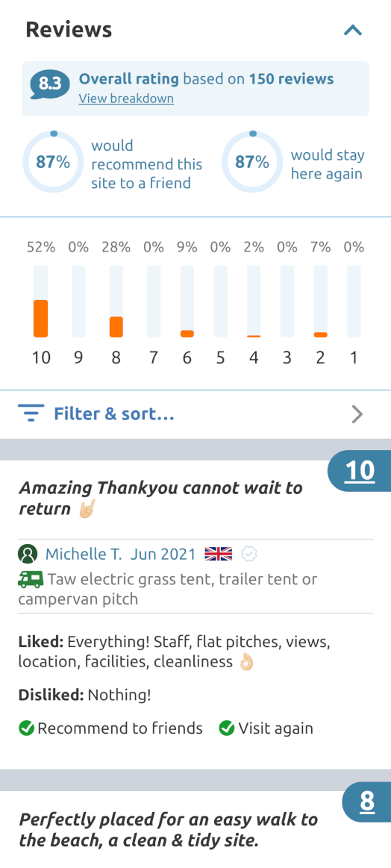Screen dimensions: 391x868
Task: Click the 8.3 rating speech bubble icon
Action: coord(50,84)
